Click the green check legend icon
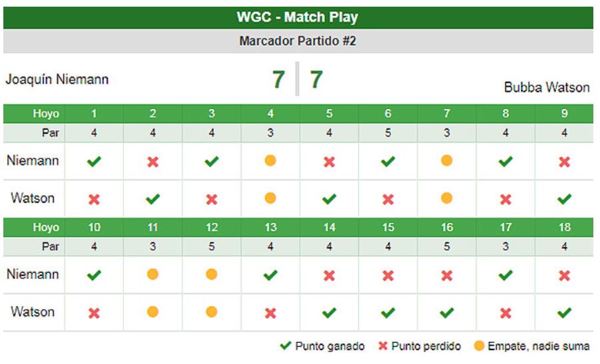 [x=286, y=346]
